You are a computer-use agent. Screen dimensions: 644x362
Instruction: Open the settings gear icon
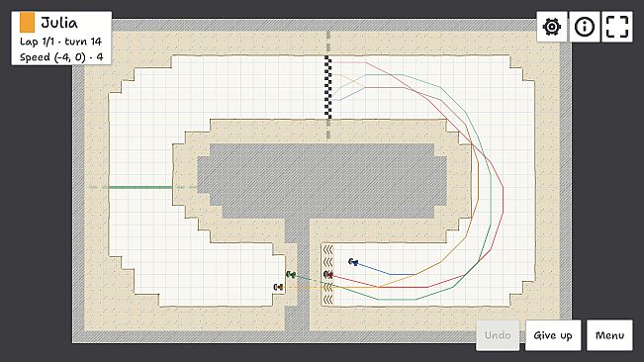[x=552, y=27]
